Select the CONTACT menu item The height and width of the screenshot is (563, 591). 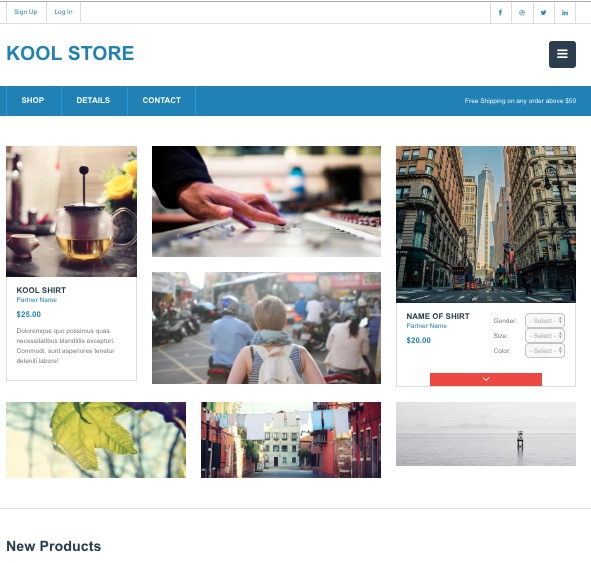(162, 100)
